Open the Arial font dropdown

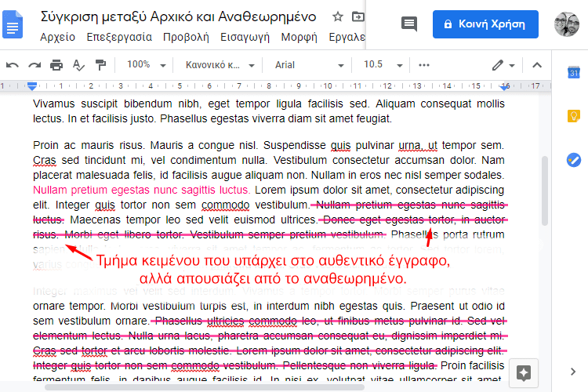[309, 65]
